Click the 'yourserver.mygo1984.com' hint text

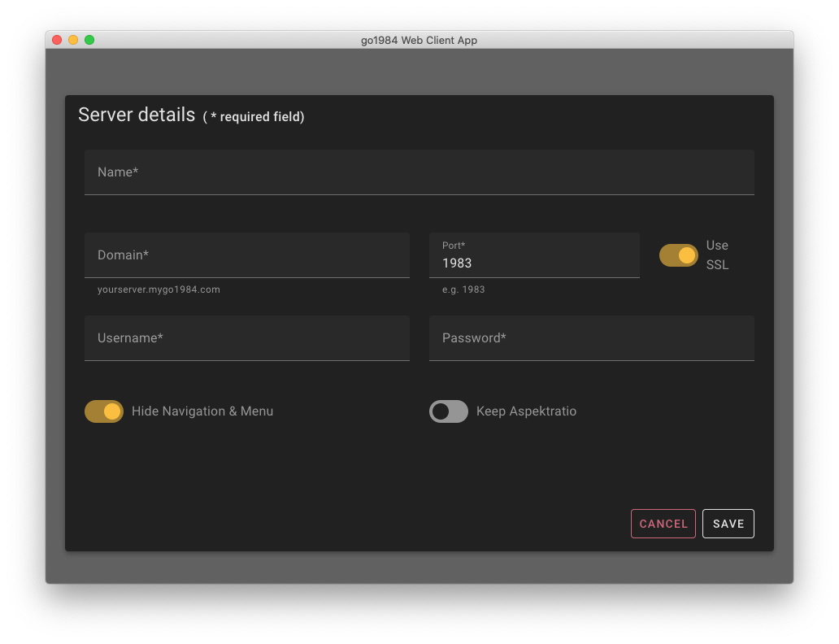159,289
